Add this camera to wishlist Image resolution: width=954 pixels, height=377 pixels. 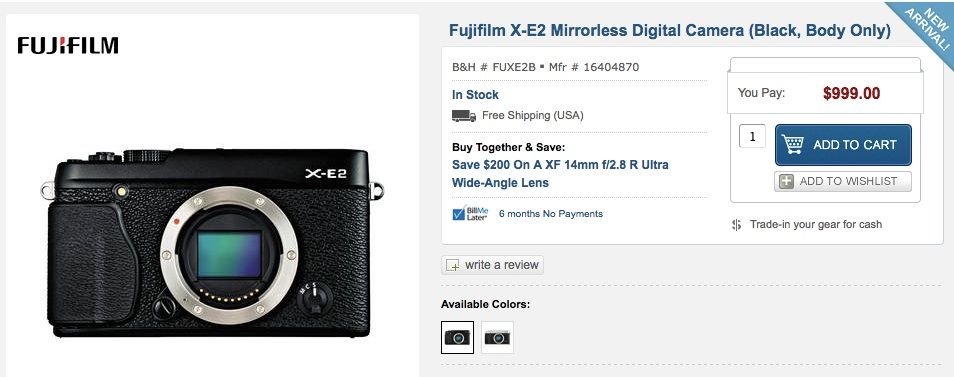(x=843, y=181)
